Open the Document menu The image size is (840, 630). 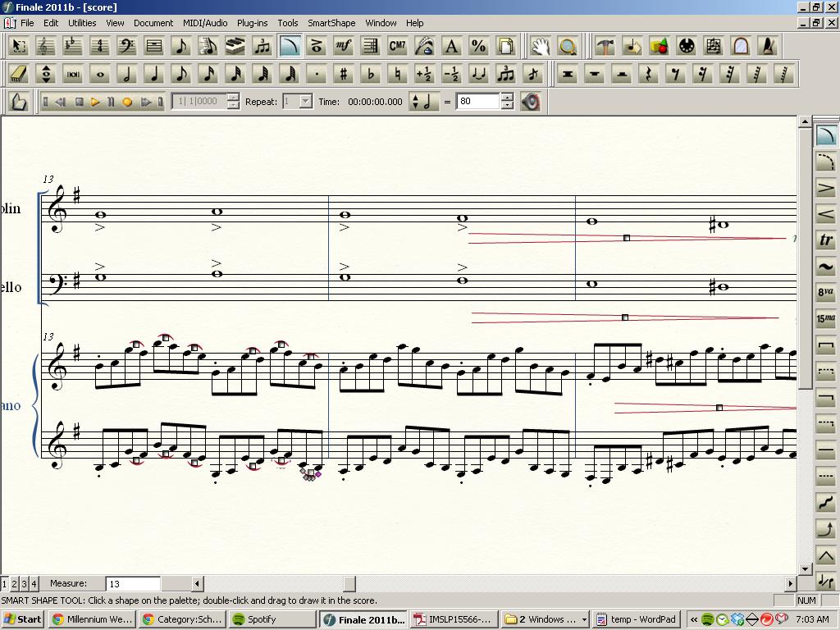point(153,23)
